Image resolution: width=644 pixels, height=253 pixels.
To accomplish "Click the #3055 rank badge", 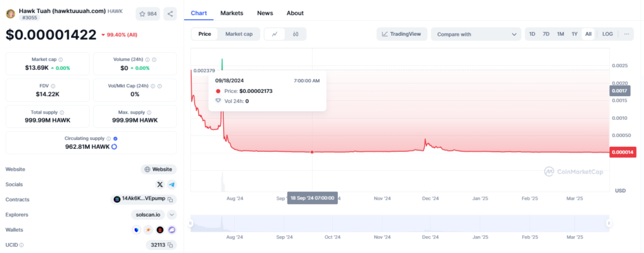I will tap(29, 18).
